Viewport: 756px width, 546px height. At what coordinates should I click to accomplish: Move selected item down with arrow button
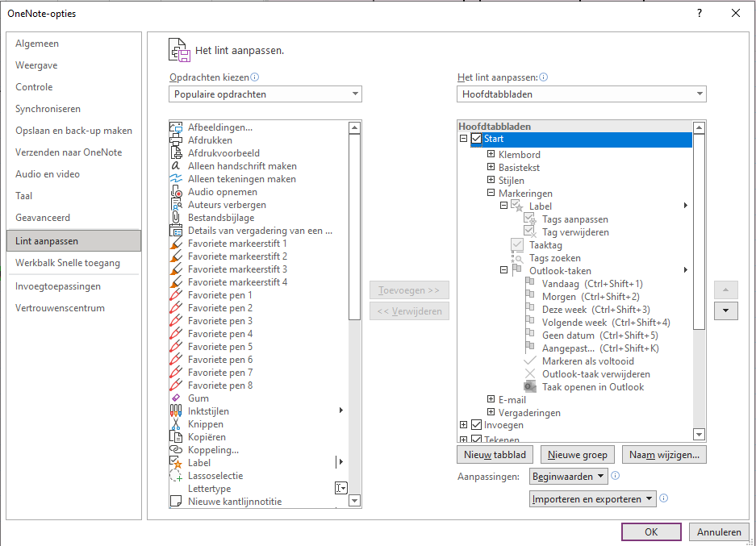726,311
